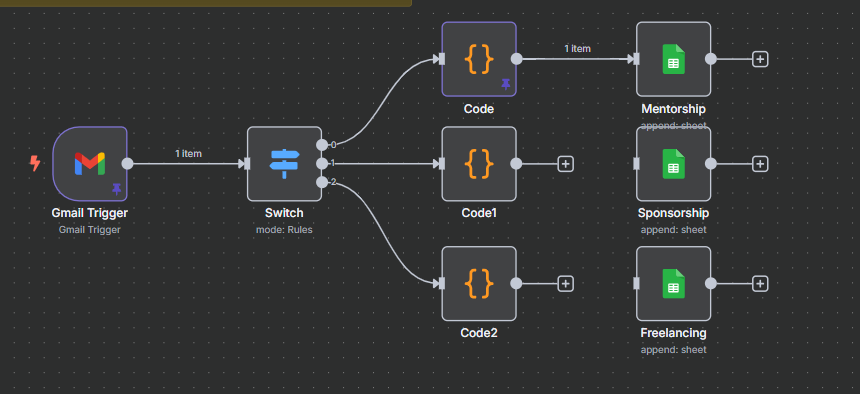This screenshot has width=860, height=394.
Task: Open the Switch node
Action: click(284, 164)
